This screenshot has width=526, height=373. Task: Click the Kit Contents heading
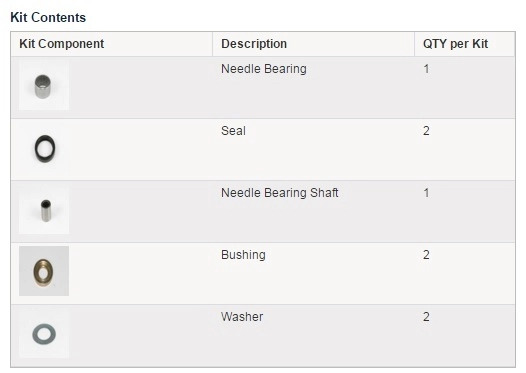tap(48, 17)
